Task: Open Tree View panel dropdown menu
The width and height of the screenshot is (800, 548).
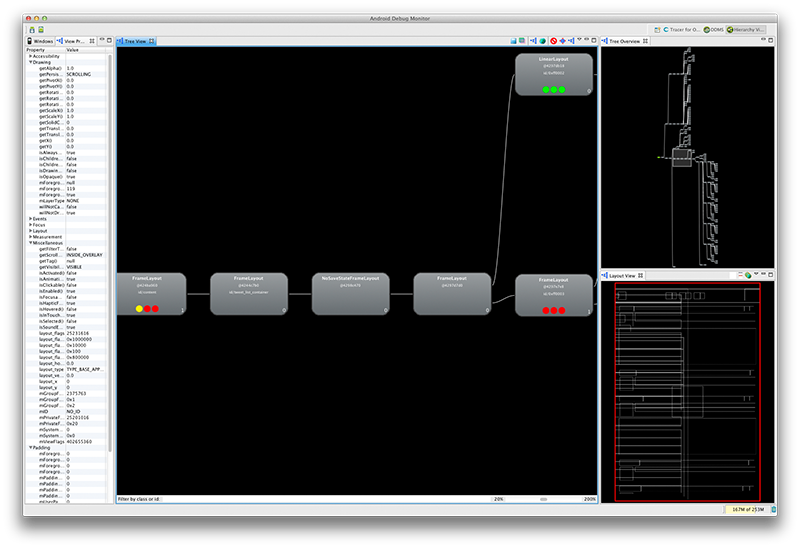Action: point(580,40)
